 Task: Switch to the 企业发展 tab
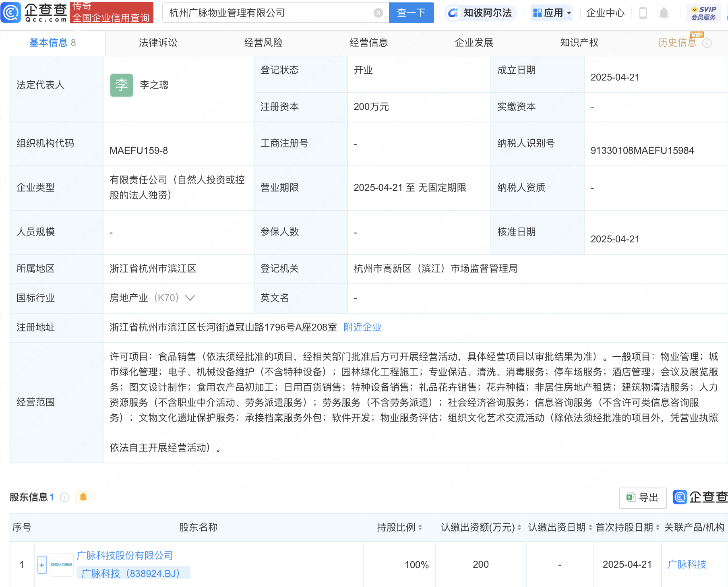(474, 43)
